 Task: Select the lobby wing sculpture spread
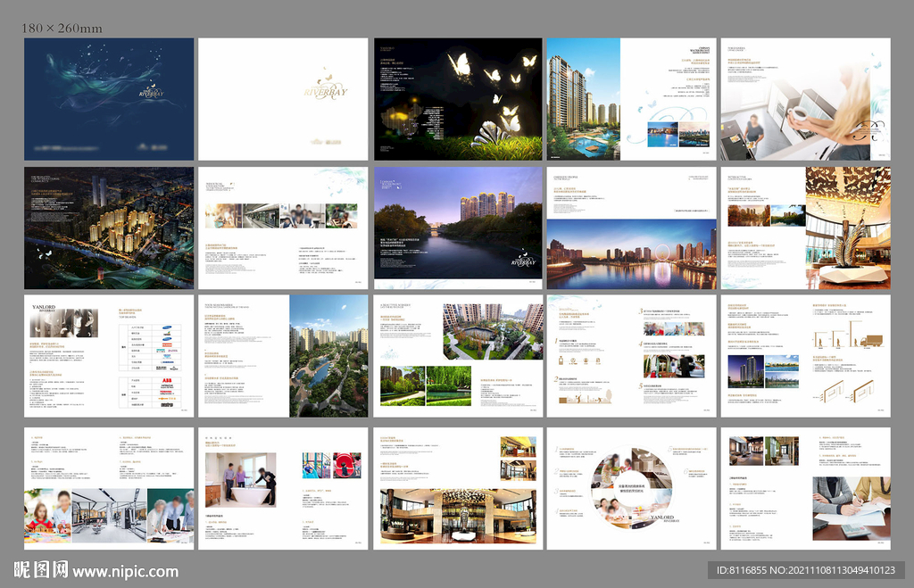coord(806,228)
